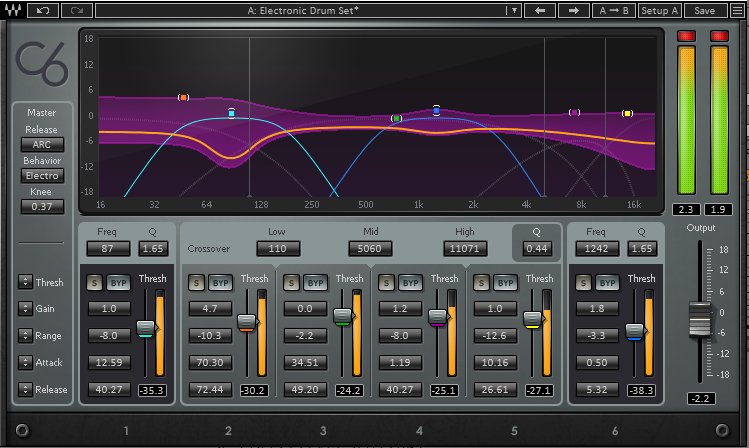749x448 pixels.
Task: Click the band 3 release value 49.20
Action: click(x=305, y=389)
